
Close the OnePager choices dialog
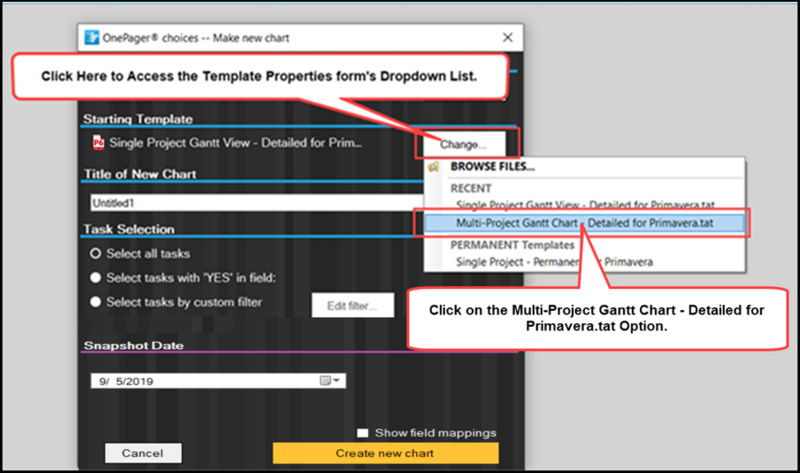point(508,37)
